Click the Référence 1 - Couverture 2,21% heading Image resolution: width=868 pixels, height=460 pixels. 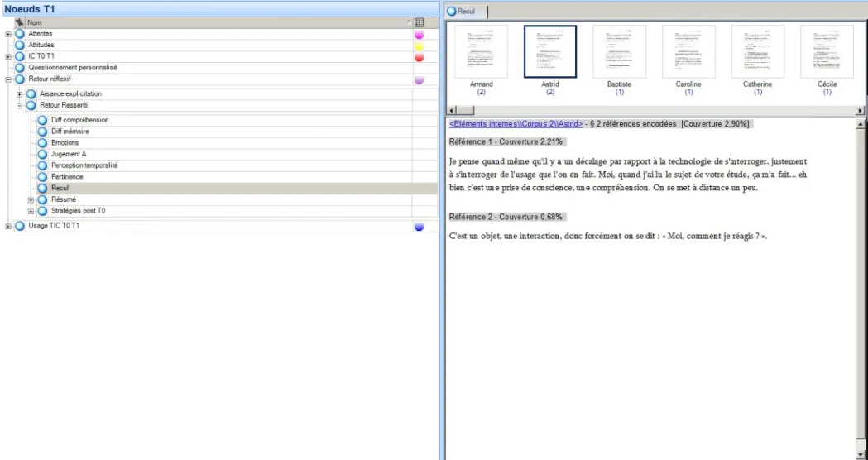click(506, 142)
